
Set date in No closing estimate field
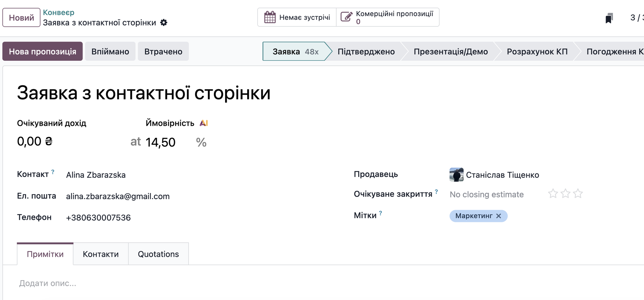[x=487, y=194]
